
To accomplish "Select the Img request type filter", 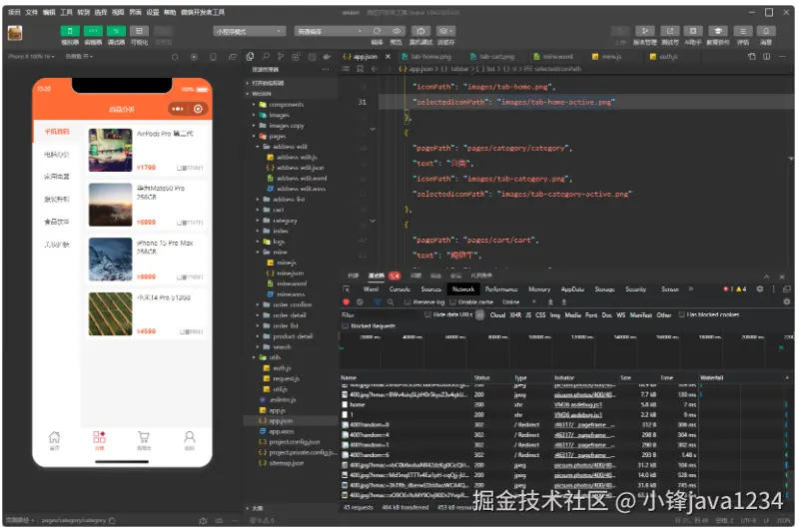I will point(554,315).
